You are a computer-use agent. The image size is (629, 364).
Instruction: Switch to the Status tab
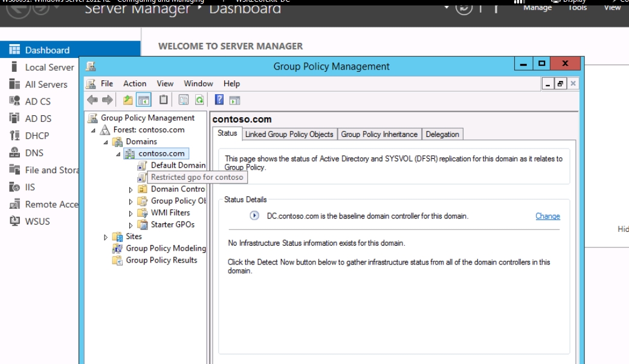[x=227, y=133]
